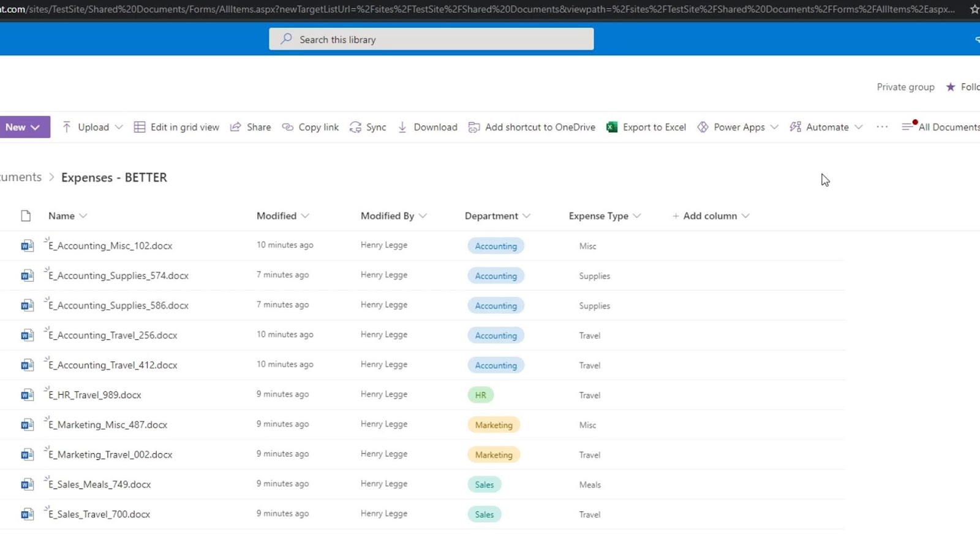Click the file type column header icon
Viewport: 980px width, 551px height.
point(26,216)
